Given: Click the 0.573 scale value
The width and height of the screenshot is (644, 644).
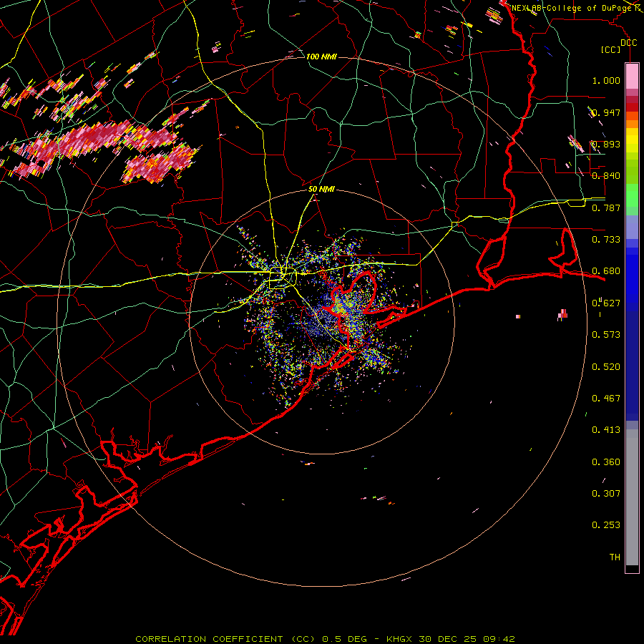Looking at the screenshot, I should point(606,335).
